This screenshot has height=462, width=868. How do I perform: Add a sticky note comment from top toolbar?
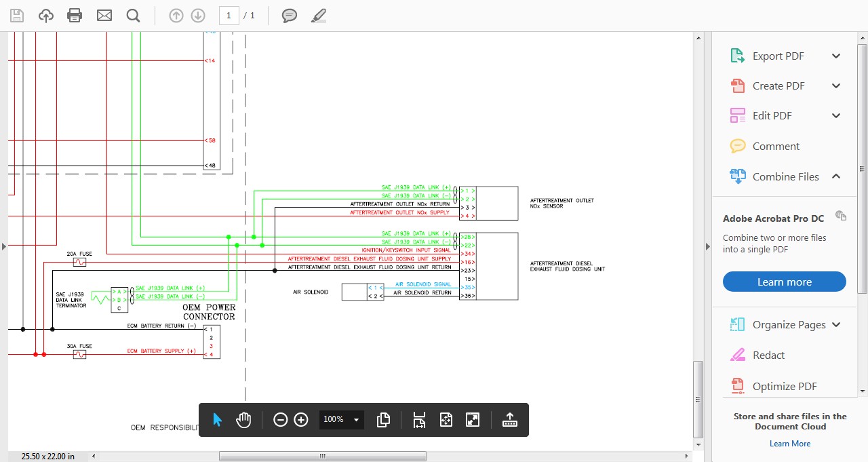point(290,16)
